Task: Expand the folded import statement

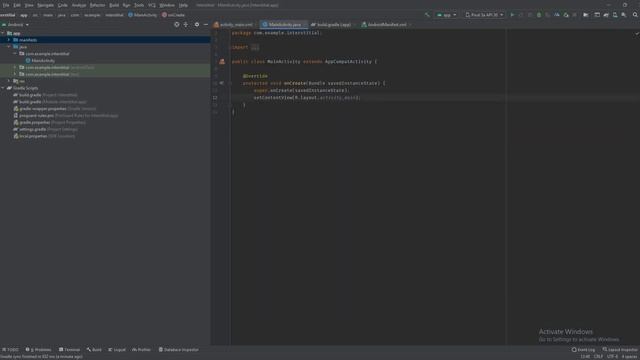Action: pos(255,47)
